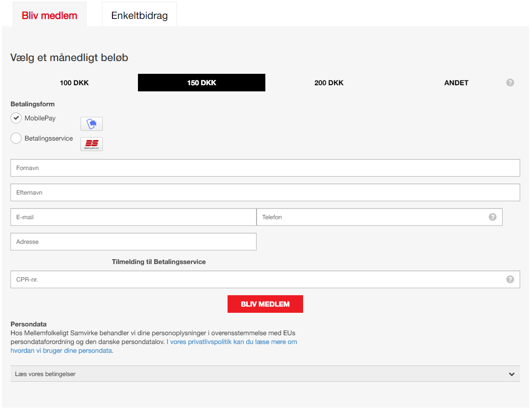Switch to the Enkeltbidrag tab
The width and height of the screenshot is (532, 409).
click(140, 15)
